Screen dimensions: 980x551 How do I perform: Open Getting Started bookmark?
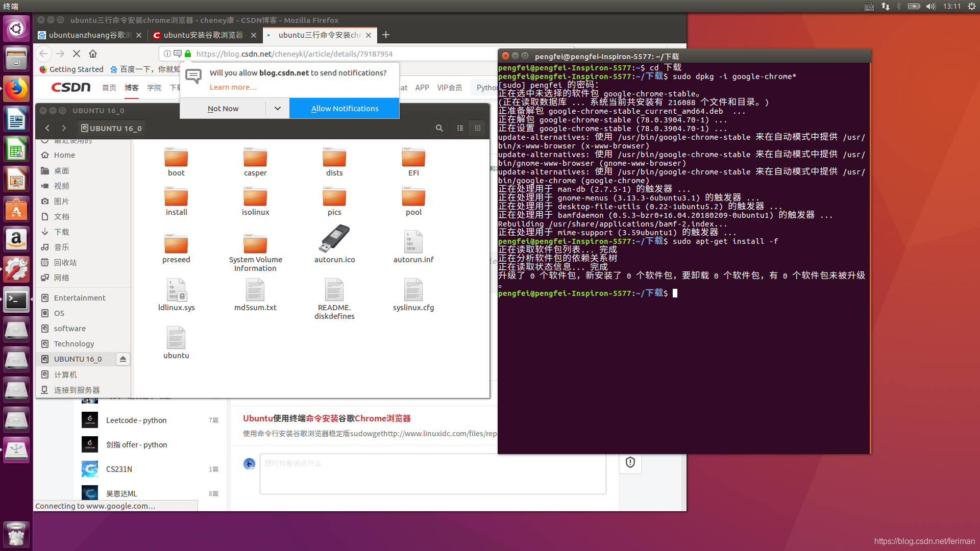pyautogui.click(x=71, y=69)
